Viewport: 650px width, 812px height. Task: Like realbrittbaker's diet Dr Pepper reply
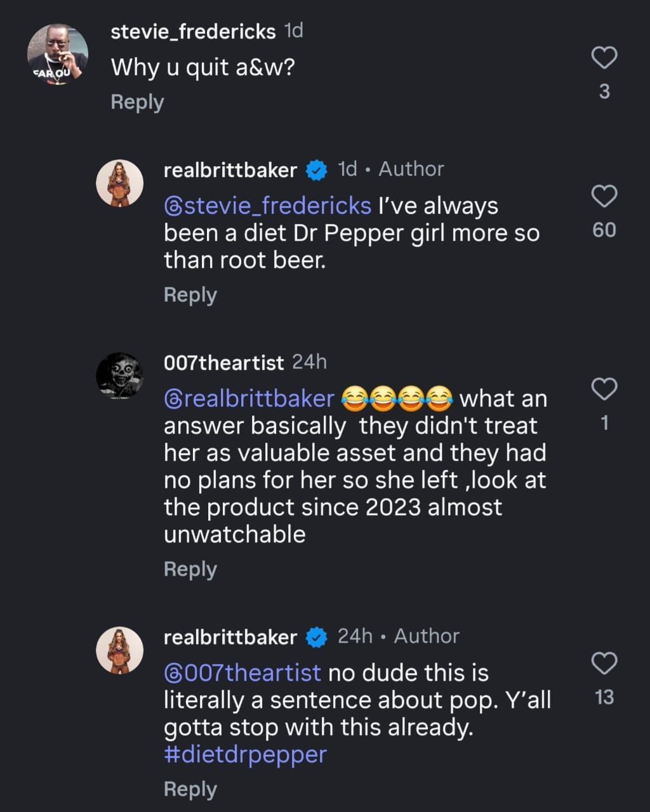point(604,196)
